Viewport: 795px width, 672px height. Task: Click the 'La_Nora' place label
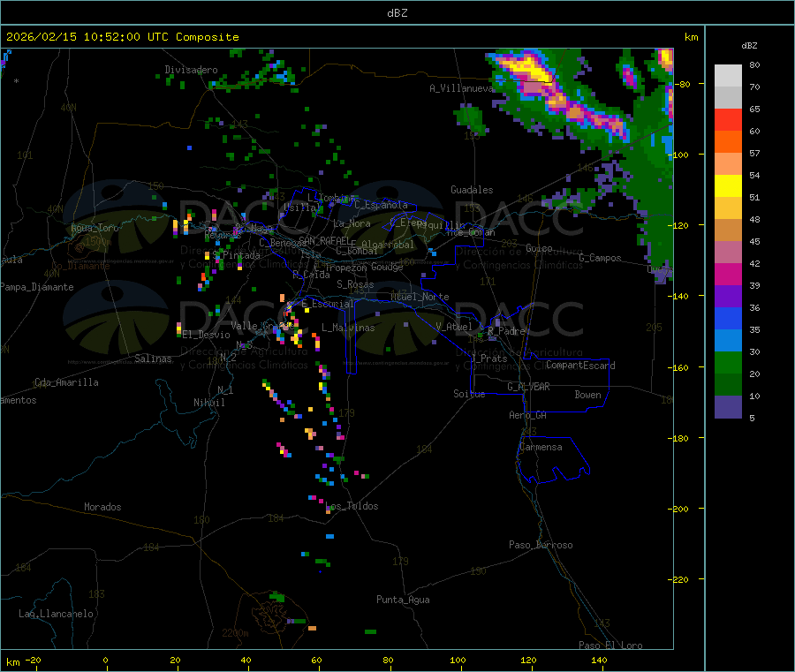[x=352, y=223]
